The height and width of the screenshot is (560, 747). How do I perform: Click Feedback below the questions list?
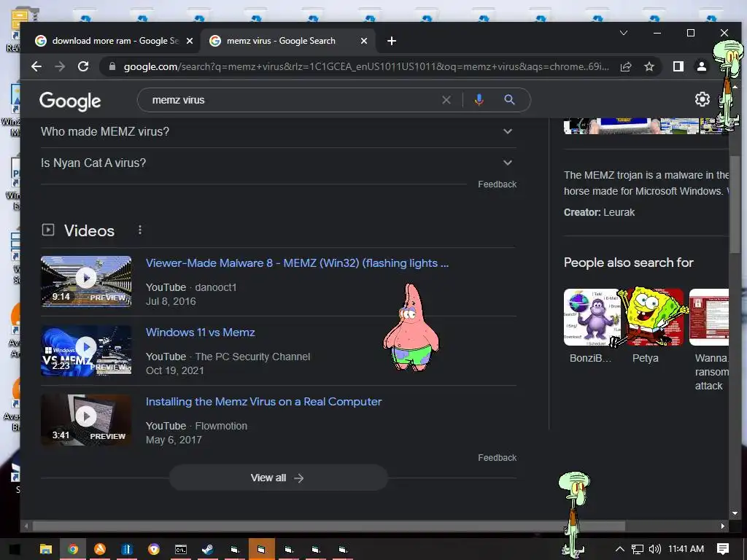[x=497, y=184]
